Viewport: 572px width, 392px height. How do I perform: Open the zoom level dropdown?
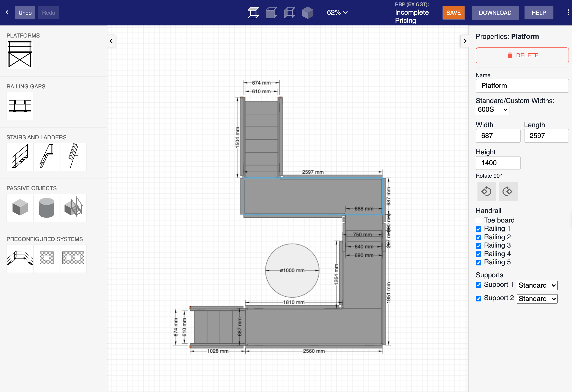pos(337,12)
